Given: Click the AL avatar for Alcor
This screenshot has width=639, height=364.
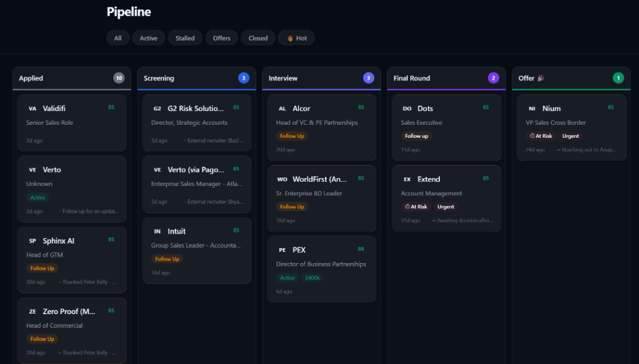Looking at the screenshot, I should point(283,108).
